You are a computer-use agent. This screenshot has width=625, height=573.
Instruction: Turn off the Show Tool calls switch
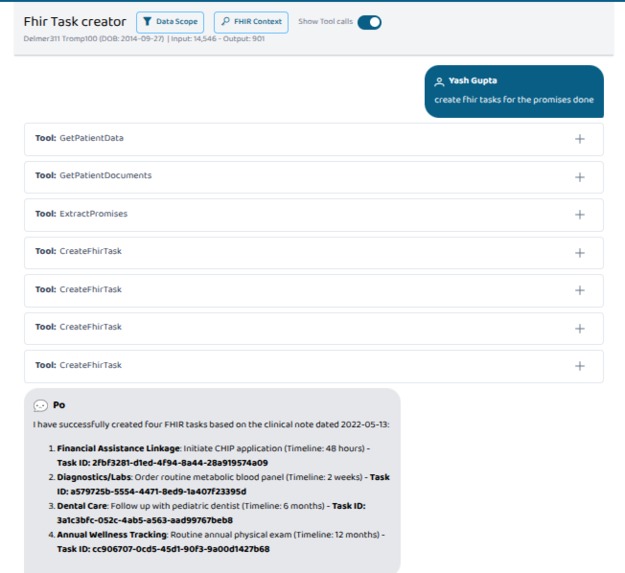[369, 22]
